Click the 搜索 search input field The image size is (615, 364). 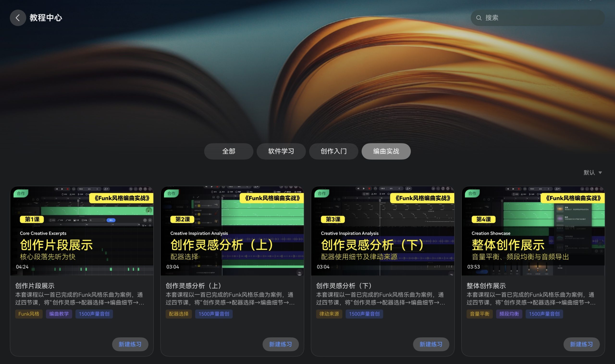pyautogui.click(x=537, y=18)
